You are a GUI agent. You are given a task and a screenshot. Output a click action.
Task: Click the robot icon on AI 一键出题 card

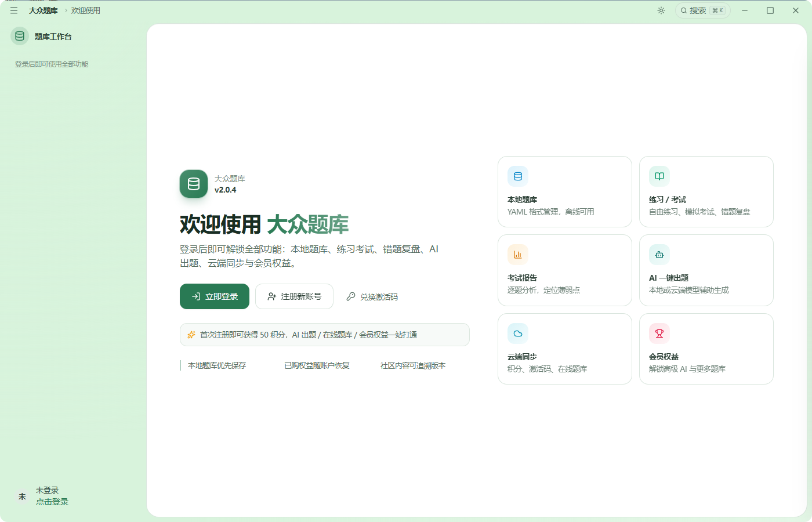point(659,255)
